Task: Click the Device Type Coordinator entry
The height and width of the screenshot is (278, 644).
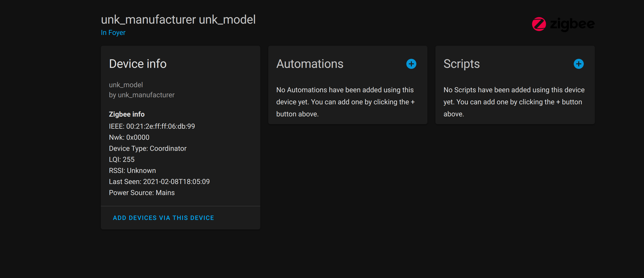Action: click(148, 148)
